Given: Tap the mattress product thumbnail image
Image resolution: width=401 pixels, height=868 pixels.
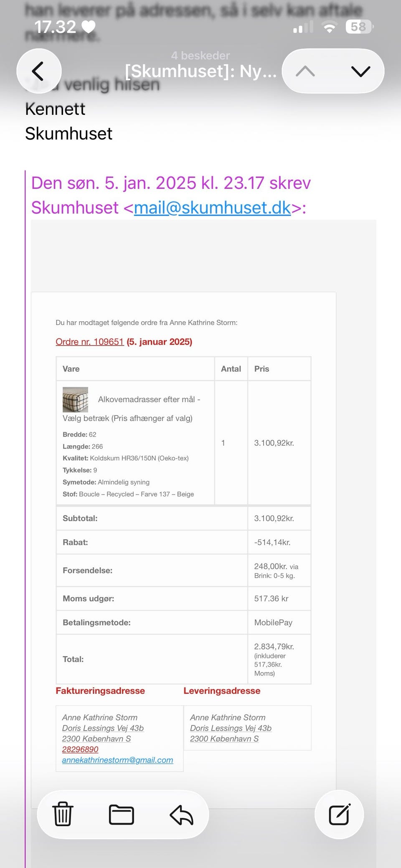Looking at the screenshot, I should point(75,399).
